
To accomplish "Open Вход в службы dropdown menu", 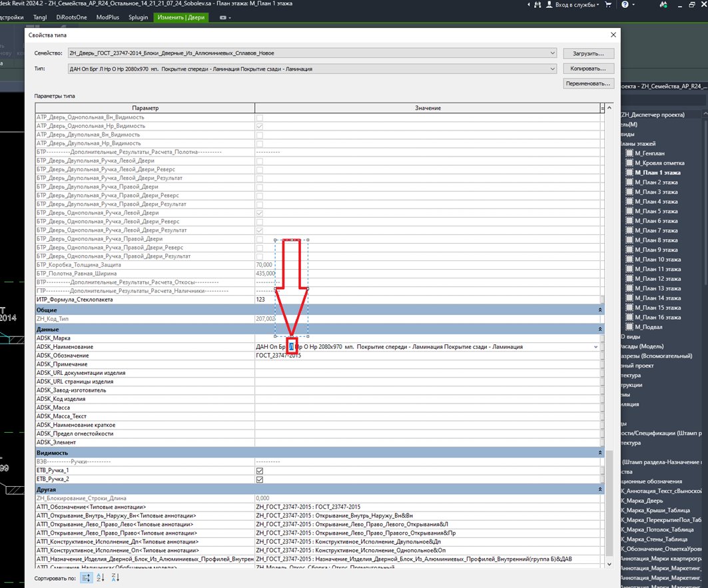I will point(577,5).
